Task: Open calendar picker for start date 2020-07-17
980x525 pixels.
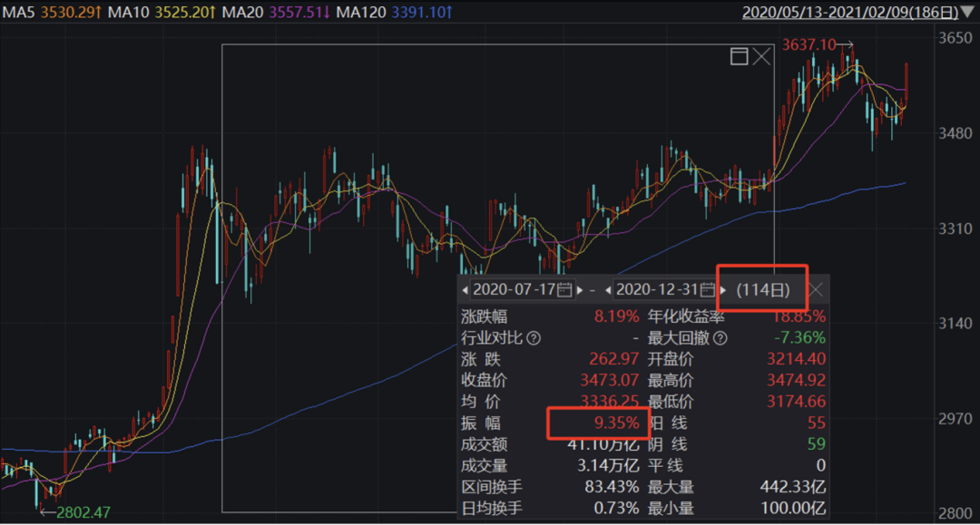Action: pos(564,289)
